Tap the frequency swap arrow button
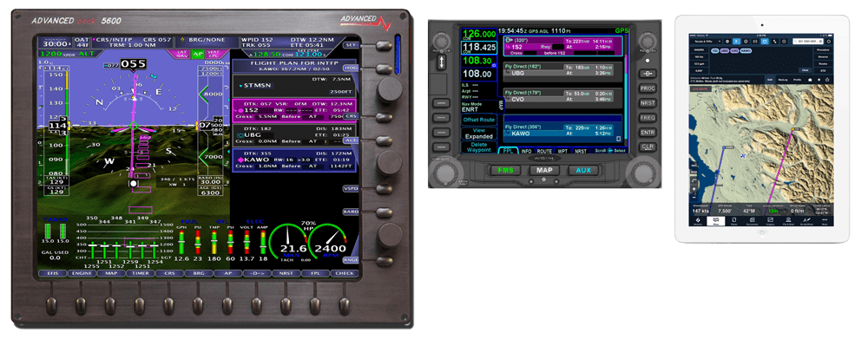 [x=441, y=61]
